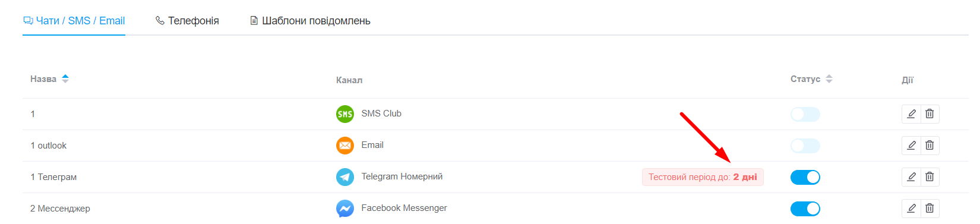The width and height of the screenshot is (980, 224).
Task: Turn off Facebook Messenger status switch
Action: [805, 209]
